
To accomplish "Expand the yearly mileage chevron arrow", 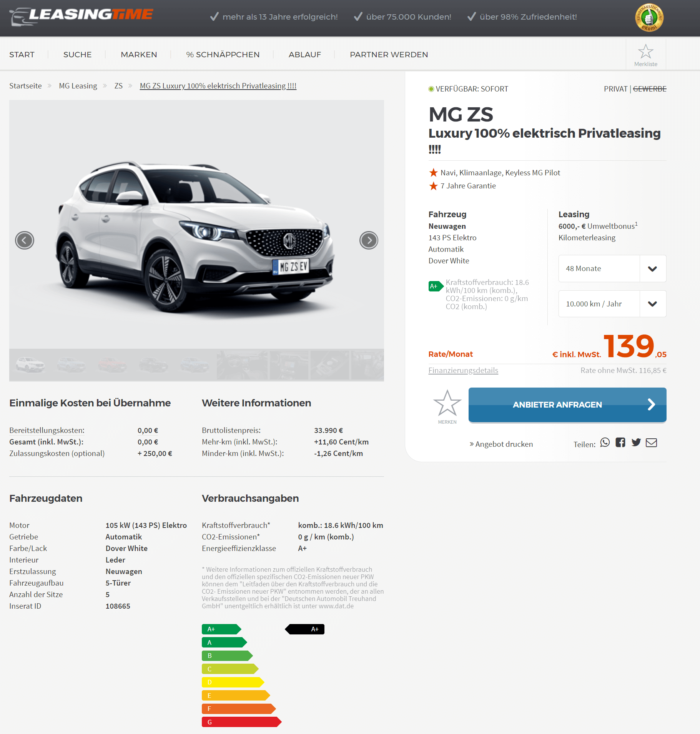I will point(652,304).
